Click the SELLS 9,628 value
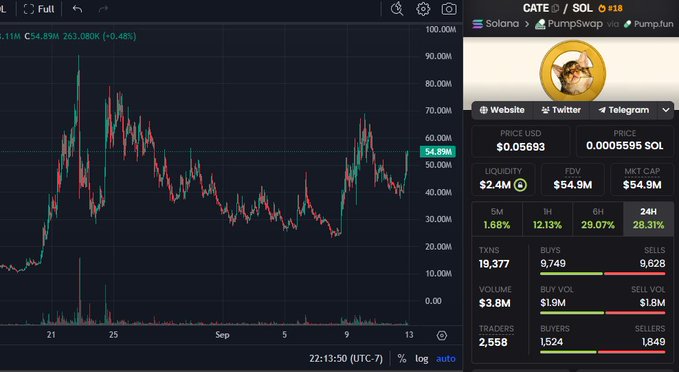 coord(652,263)
